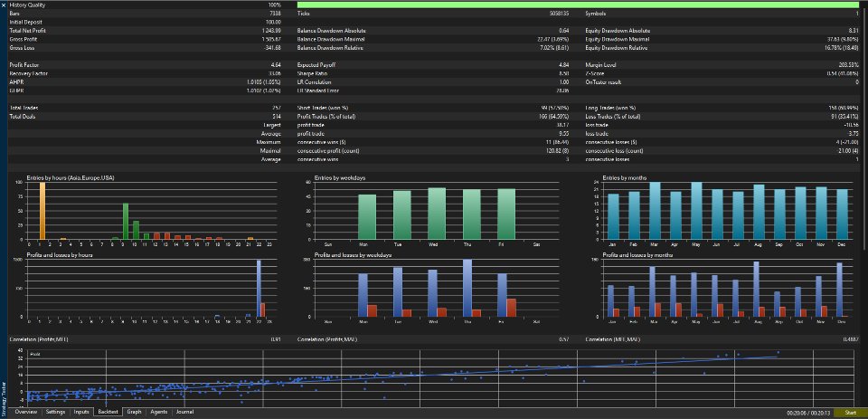Click the Correlation (Profits,MFE) label
Screen dimensions: 868x419
39,338
